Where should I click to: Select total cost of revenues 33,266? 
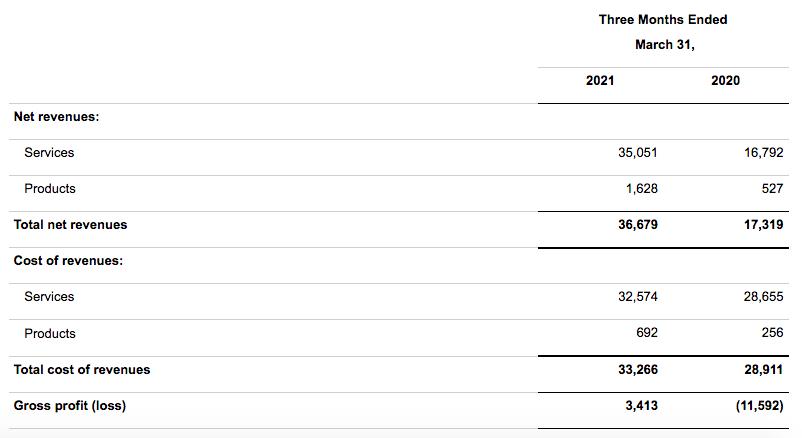[638, 369]
